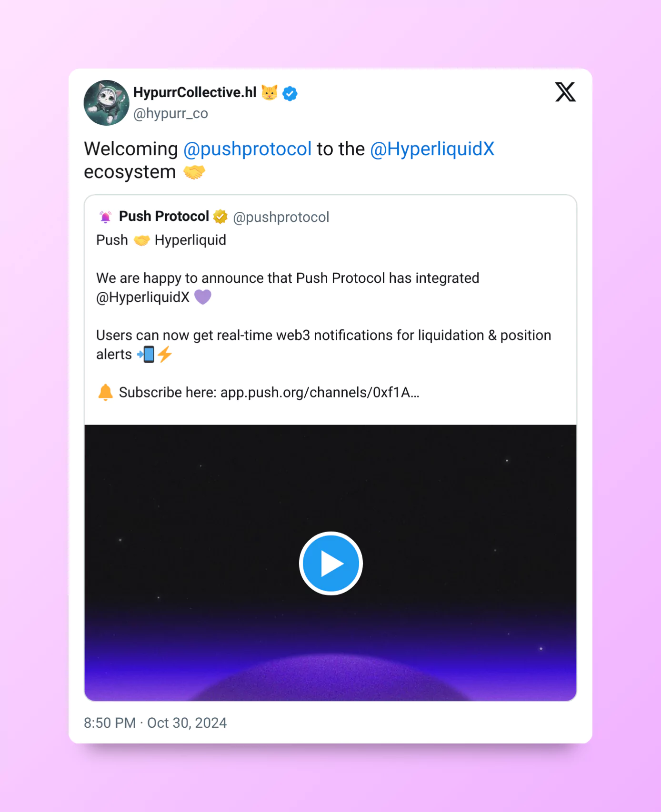Click the gold verified badge by Push Protocol

tap(220, 217)
